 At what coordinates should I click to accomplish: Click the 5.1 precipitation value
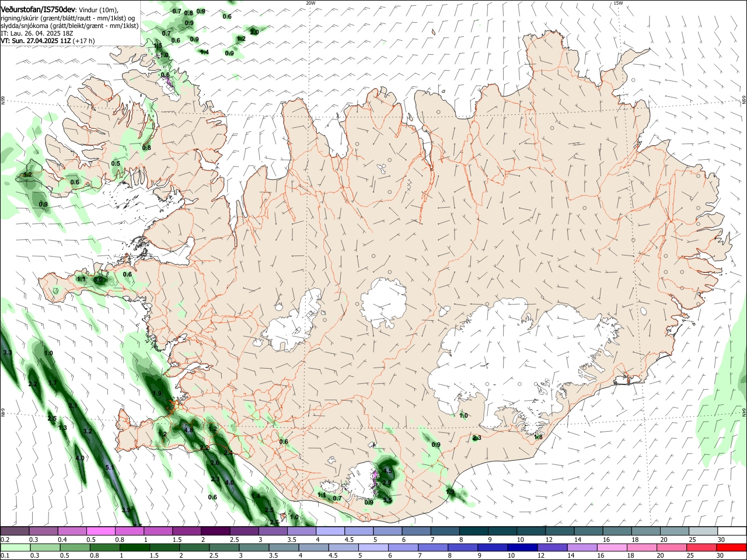(x=110, y=468)
